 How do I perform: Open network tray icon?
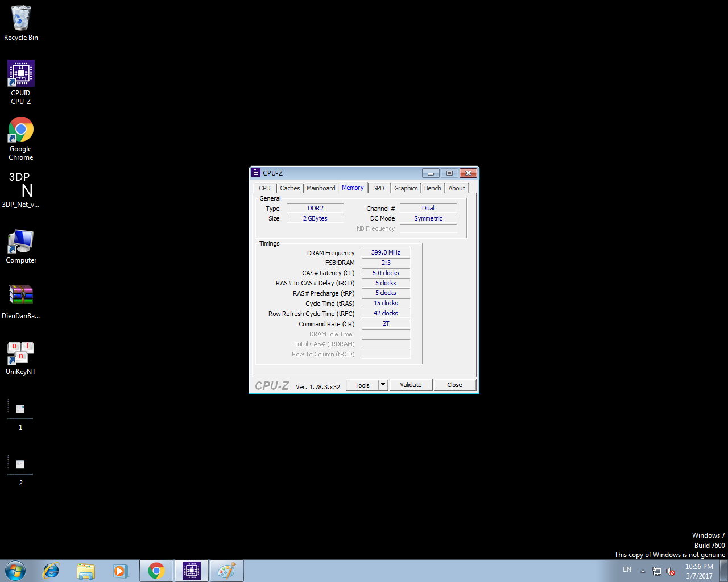coord(657,571)
